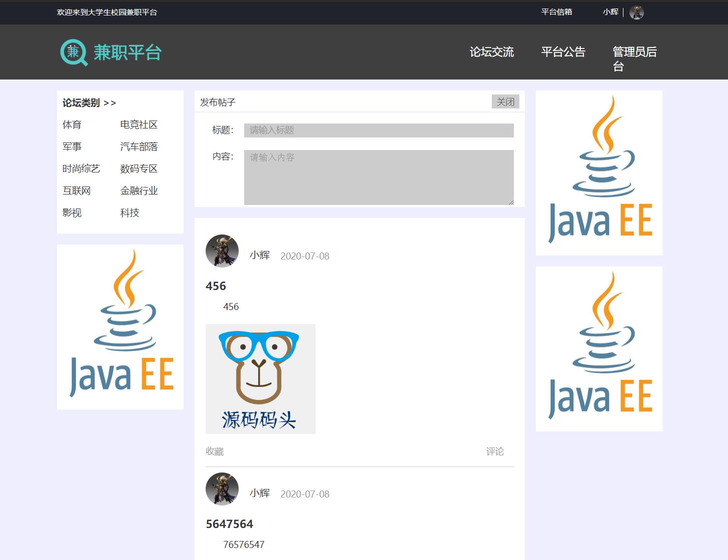Click the 平台信箱 mailbox entry
Screen dimensions: 728x560
(x=557, y=12)
